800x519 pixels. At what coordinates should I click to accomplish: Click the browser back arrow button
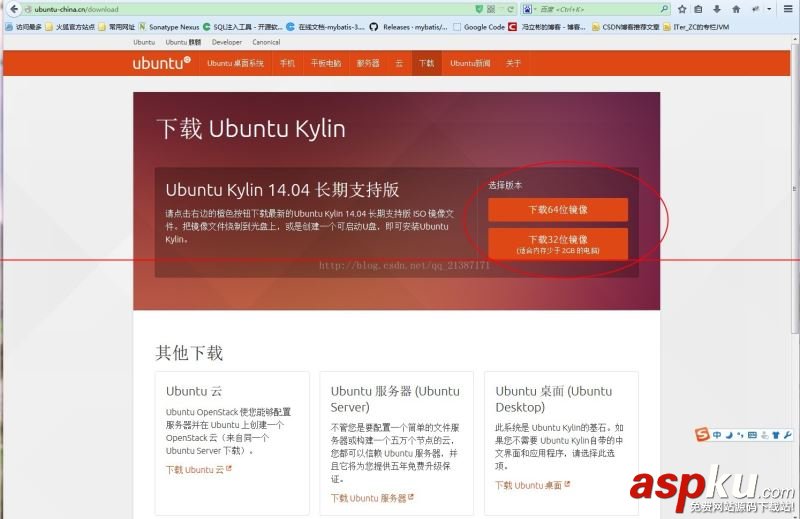click(14, 9)
